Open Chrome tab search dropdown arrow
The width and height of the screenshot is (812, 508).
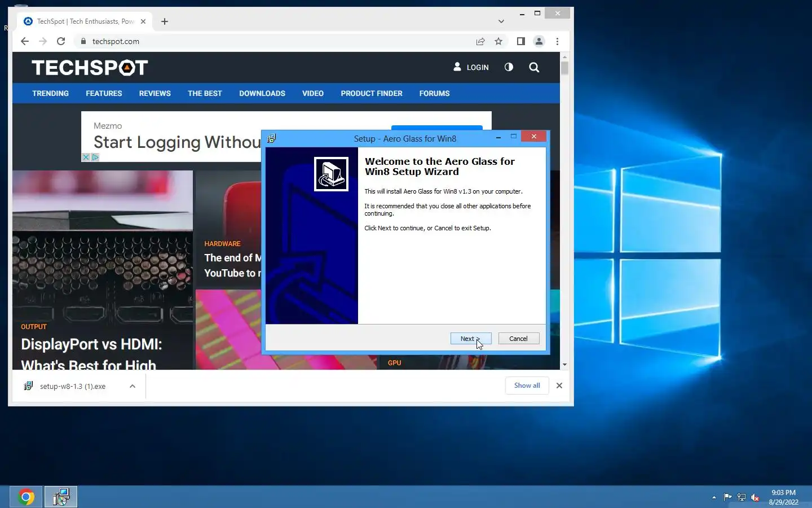tap(501, 21)
